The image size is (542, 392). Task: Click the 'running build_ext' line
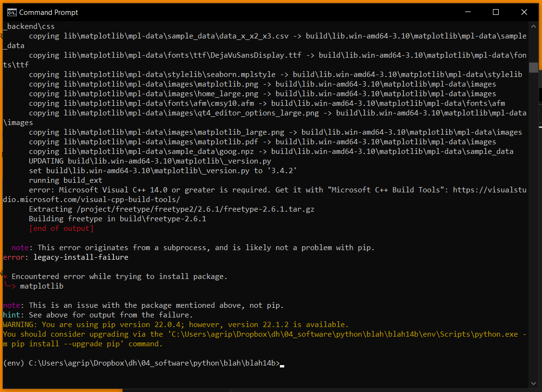[x=65, y=180]
